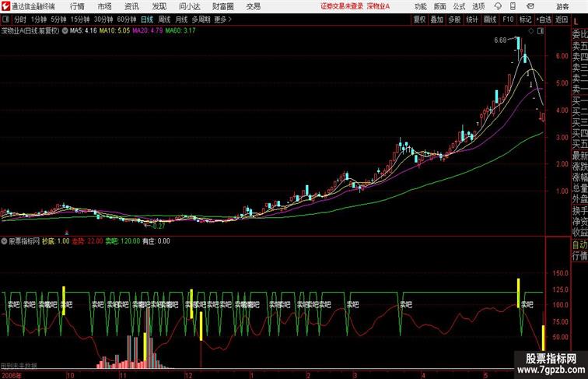Expand indicator dropdown beside 深物业A title
This screenshot has width=588, height=379.
65,31
